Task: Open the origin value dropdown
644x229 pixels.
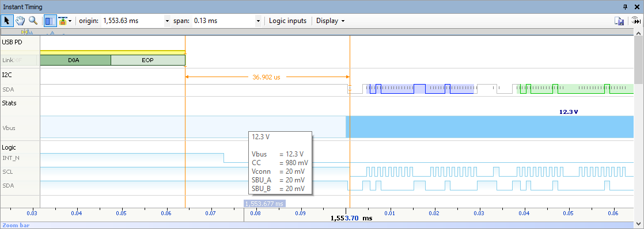Action: [167, 21]
